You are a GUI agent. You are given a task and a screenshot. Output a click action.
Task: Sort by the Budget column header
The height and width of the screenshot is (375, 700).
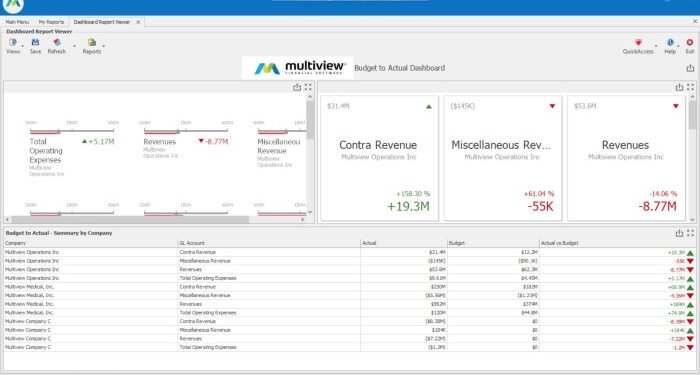pyautogui.click(x=493, y=243)
